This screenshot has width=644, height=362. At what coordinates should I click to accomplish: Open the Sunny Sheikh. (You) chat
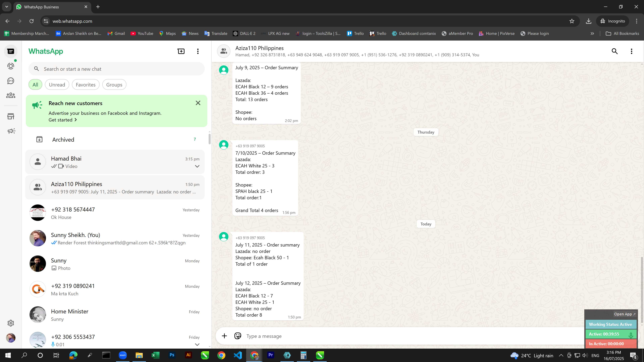115,238
